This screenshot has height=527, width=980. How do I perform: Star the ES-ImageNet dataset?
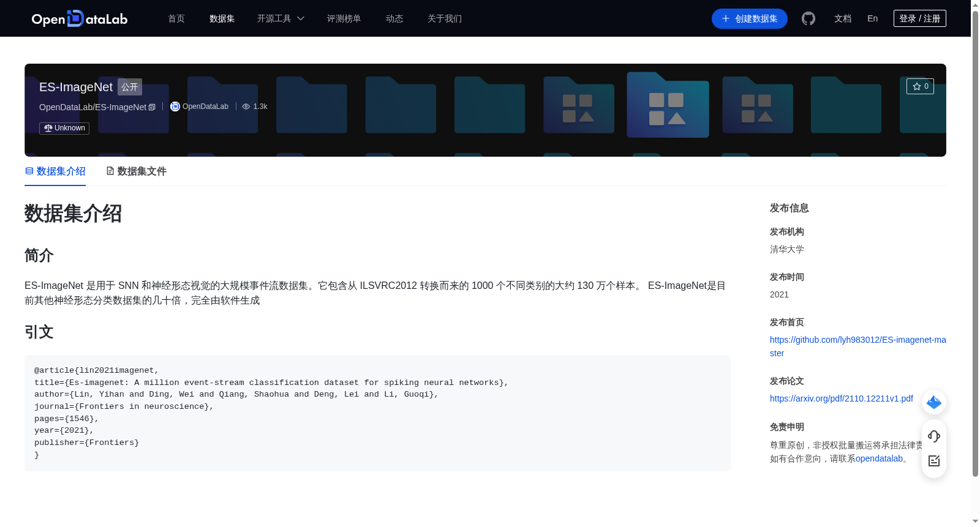click(x=920, y=86)
